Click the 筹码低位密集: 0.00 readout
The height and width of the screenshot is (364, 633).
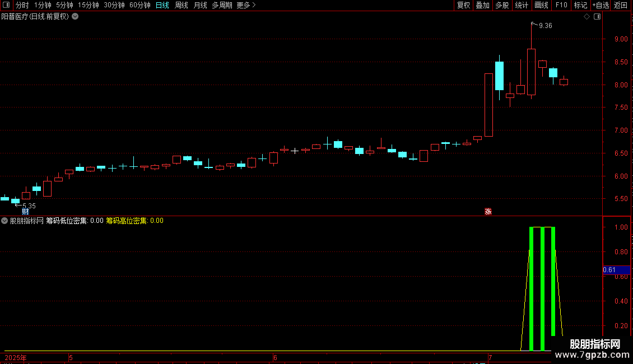[75, 221]
